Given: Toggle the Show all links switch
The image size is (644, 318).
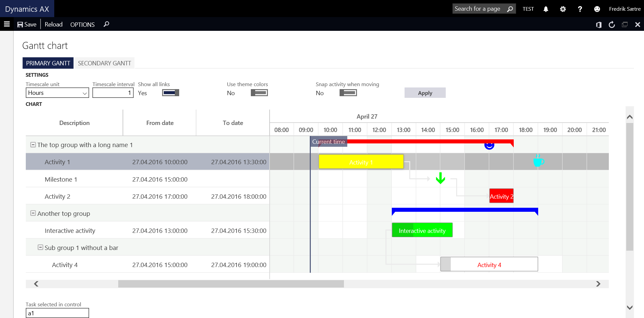Looking at the screenshot, I should click(x=170, y=93).
